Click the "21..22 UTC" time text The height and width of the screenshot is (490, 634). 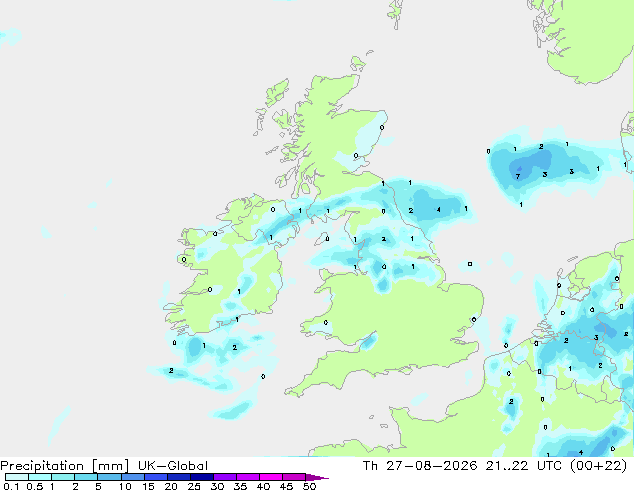(x=524, y=466)
